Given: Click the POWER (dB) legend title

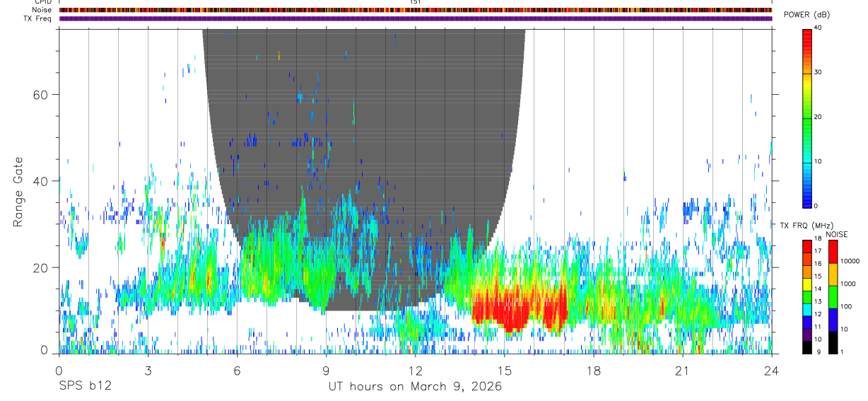Looking at the screenshot, I should (x=807, y=15).
